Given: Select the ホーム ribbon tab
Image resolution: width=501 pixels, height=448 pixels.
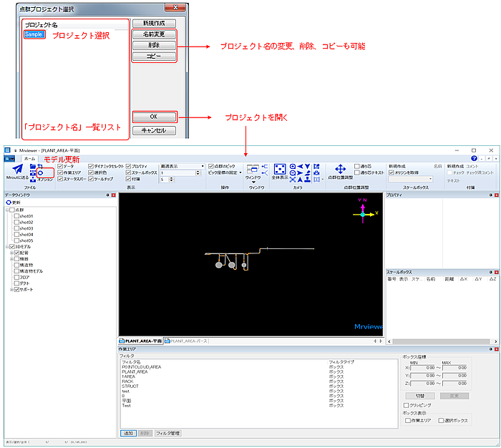Looking at the screenshot, I should (30, 158).
